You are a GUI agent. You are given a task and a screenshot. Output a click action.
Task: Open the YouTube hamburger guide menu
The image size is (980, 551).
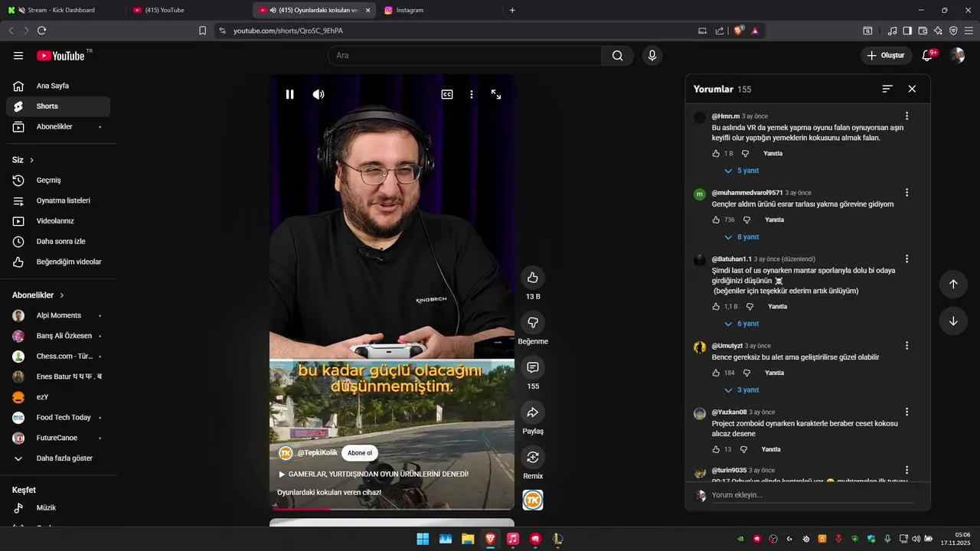[x=18, y=55]
